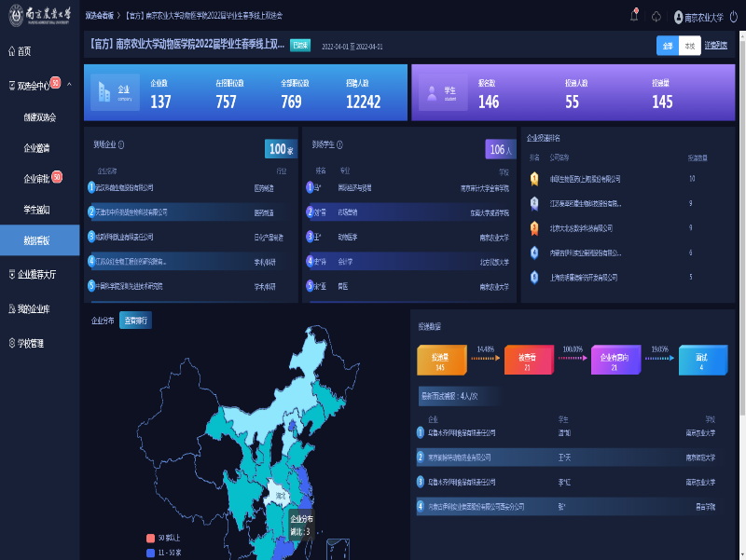The height and width of the screenshot is (560, 746).
Task: Click the notification bell icon
Action: click(634, 16)
